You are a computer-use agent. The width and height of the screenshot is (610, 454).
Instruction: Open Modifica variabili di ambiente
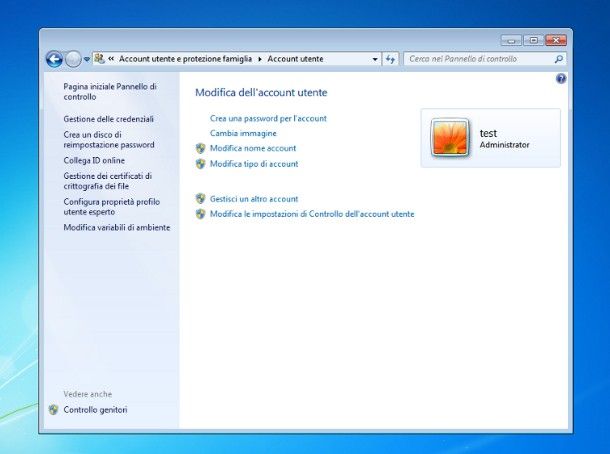(x=117, y=227)
